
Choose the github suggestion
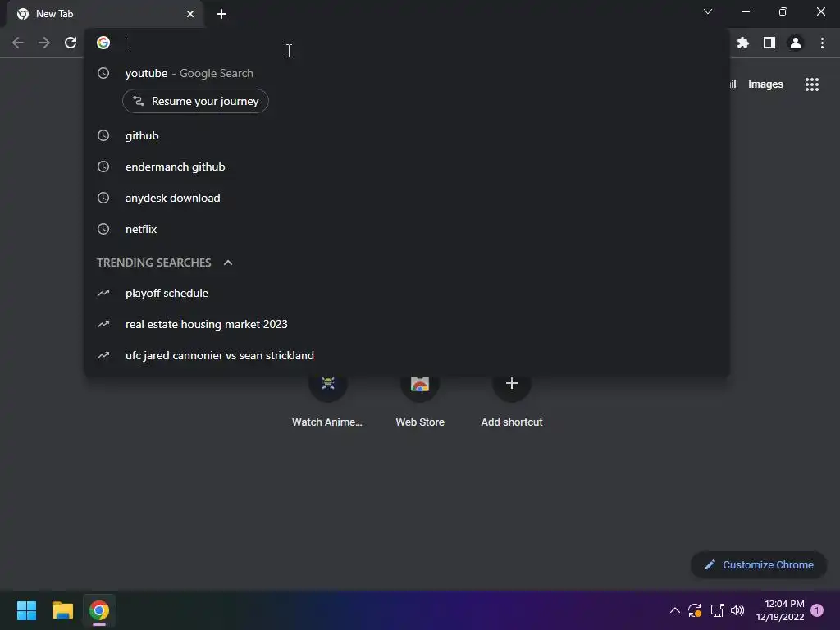point(407,135)
